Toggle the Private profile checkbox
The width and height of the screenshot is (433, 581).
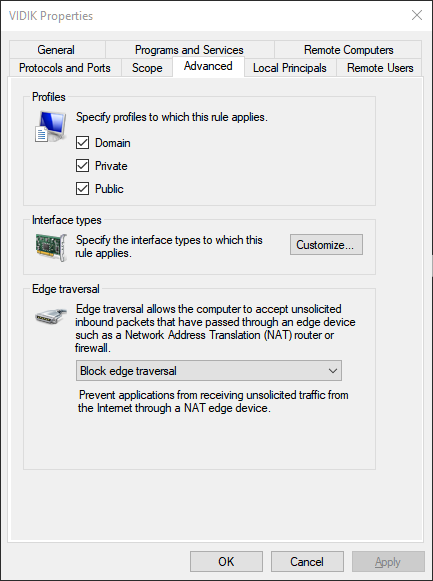[x=82, y=166]
